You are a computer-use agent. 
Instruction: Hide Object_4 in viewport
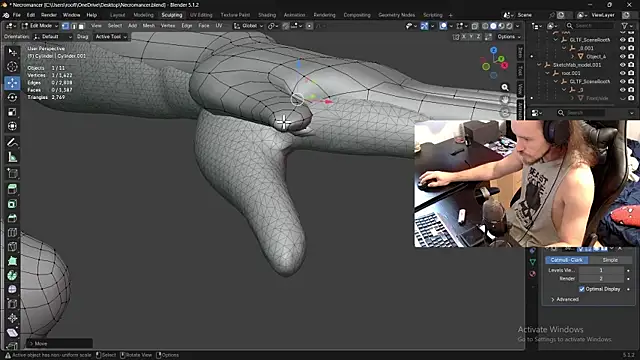(x=623, y=56)
